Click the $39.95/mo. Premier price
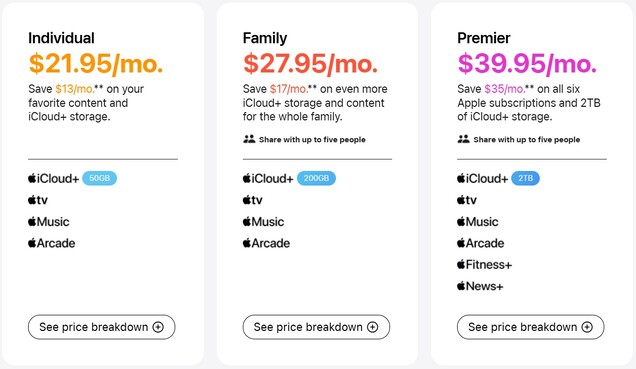 coord(527,64)
